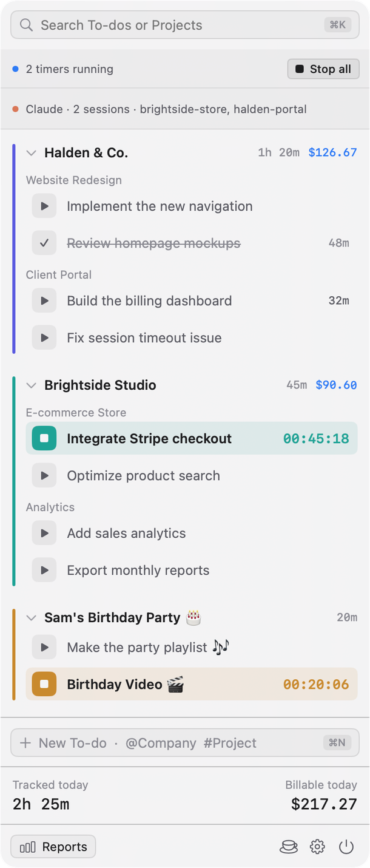Click the 1h 20m Halden total time
The image size is (370, 868).
pyautogui.click(x=278, y=152)
